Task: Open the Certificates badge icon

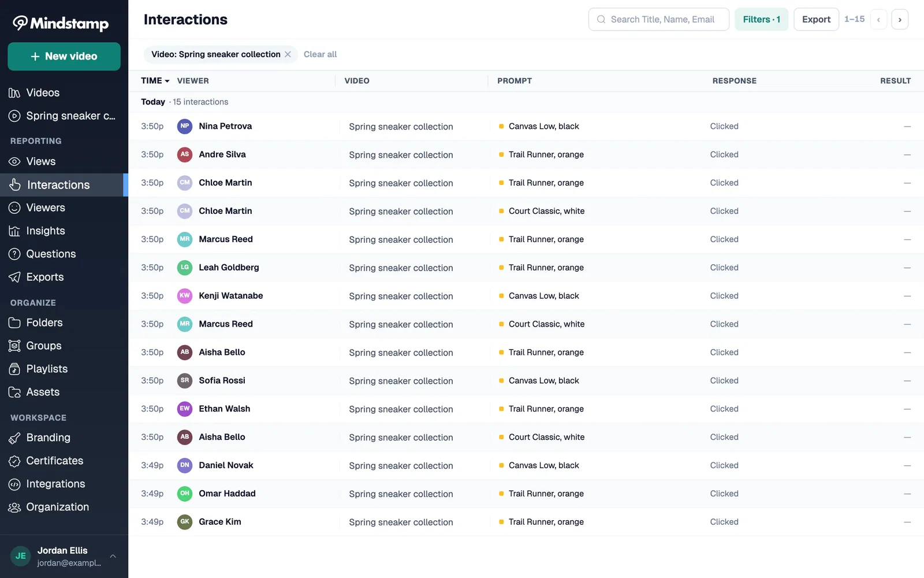Action: point(14,461)
